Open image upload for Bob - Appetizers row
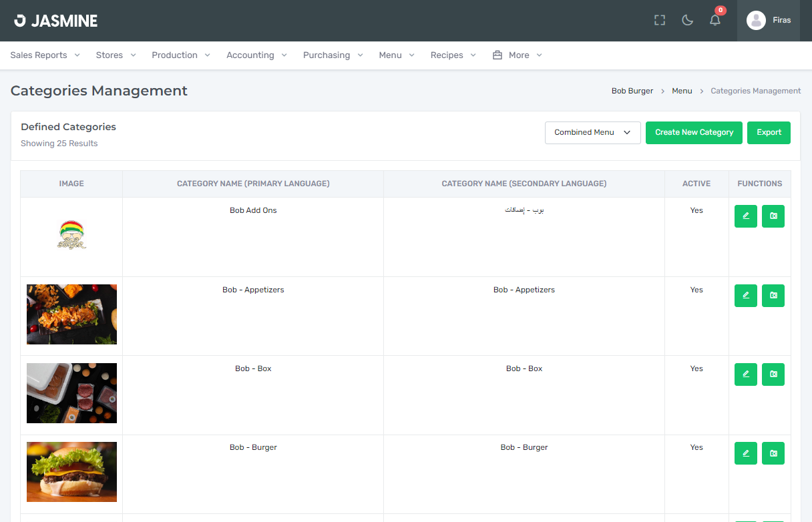Image resolution: width=812 pixels, height=522 pixels. [773, 295]
